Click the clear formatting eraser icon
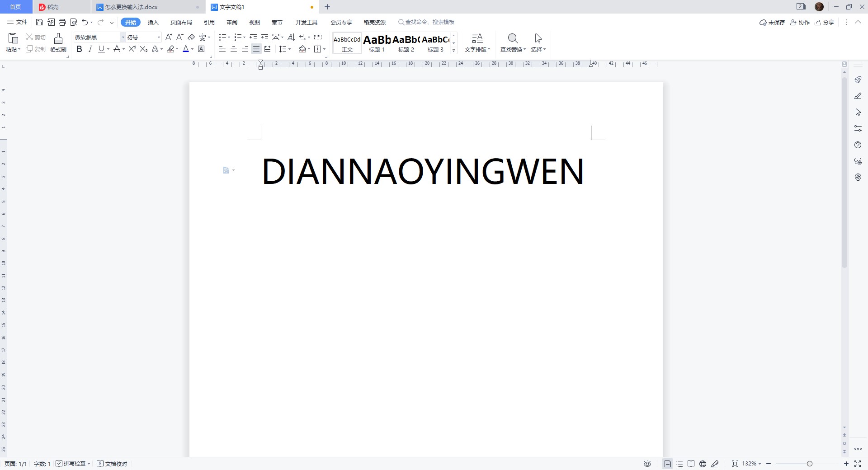Viewport: 868px width, 470px height. tap(191, 37)
